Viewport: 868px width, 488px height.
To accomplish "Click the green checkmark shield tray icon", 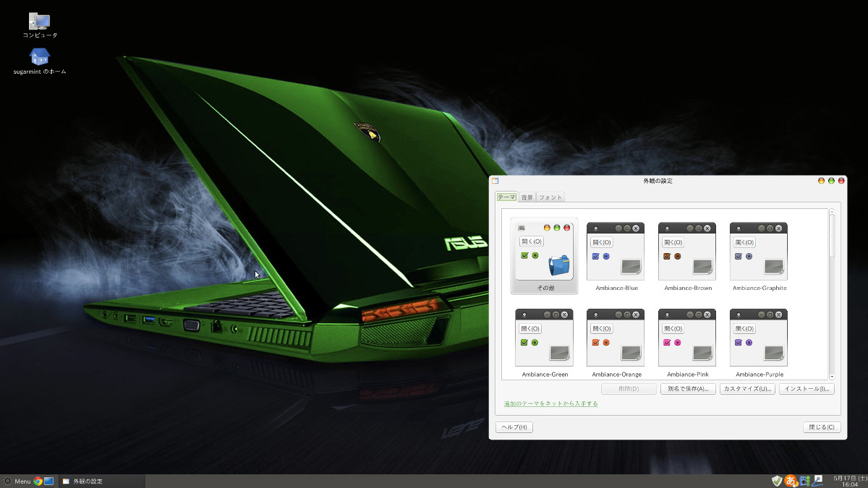I will [778, 481].
